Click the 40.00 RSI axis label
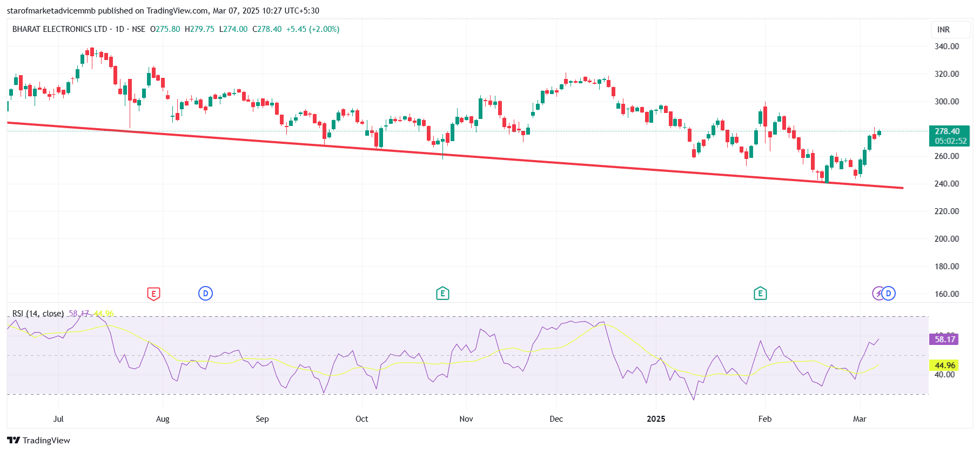This screenshot has width=980, height=452. click(945, 375)
